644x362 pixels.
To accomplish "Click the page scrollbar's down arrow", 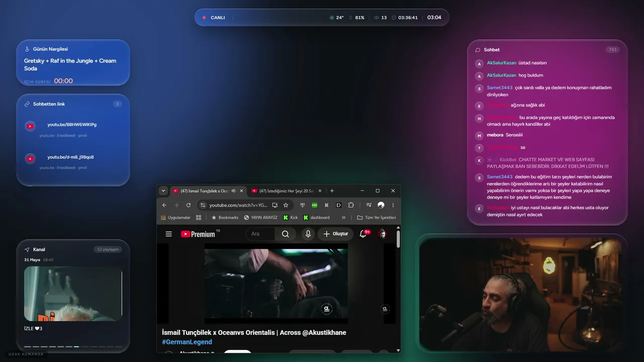I will point(398,350).
